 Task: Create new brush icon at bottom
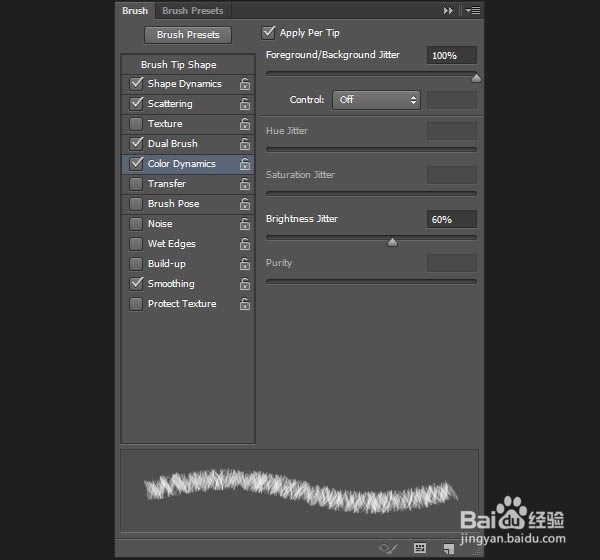coord(448,549)
